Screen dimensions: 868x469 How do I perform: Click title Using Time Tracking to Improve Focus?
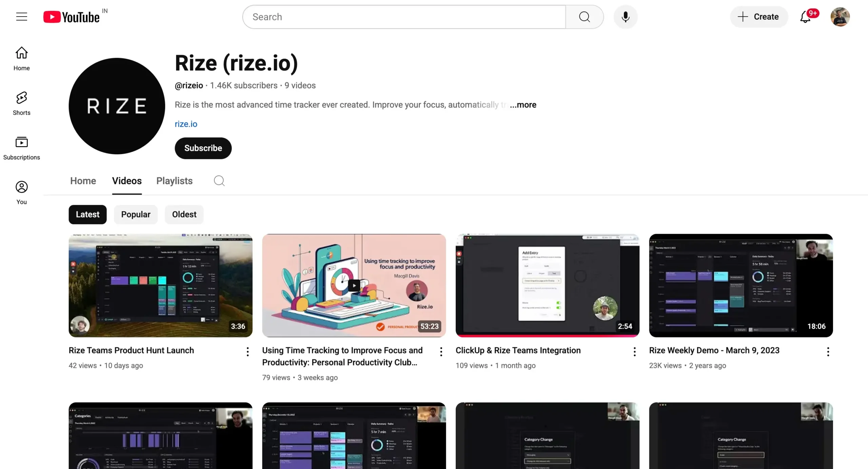coord(342,356)
